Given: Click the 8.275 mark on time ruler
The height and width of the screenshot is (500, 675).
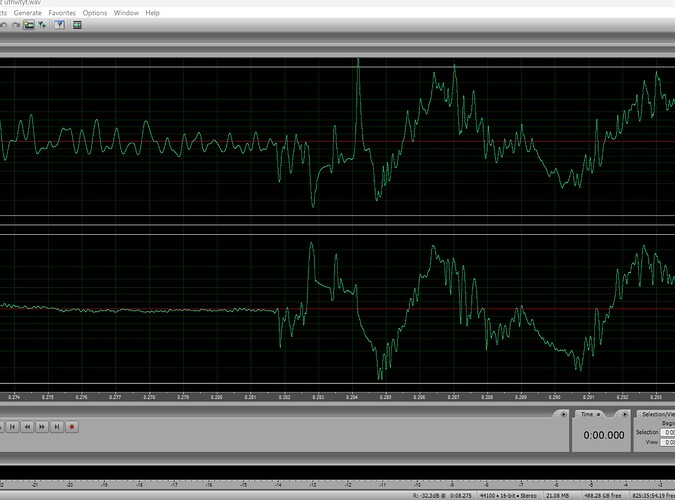Looking at the screenshot, I should point(48,397).
